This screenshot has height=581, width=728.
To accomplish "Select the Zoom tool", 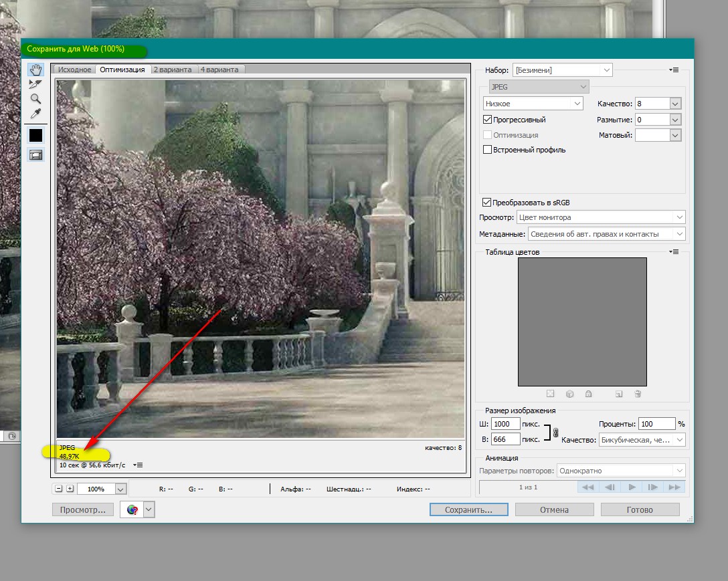I will 35,98.
